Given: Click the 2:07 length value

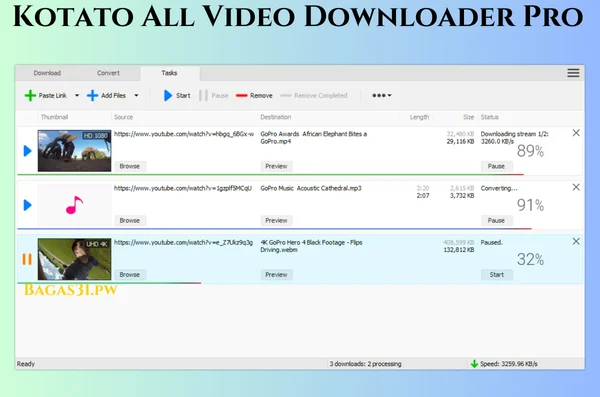Looking at the screenshot, I should (423, 196).
